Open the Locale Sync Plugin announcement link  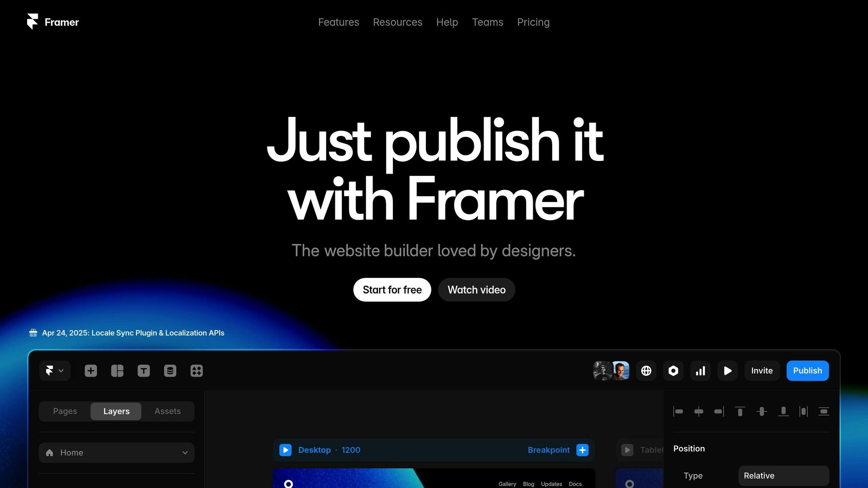(133, 333)
